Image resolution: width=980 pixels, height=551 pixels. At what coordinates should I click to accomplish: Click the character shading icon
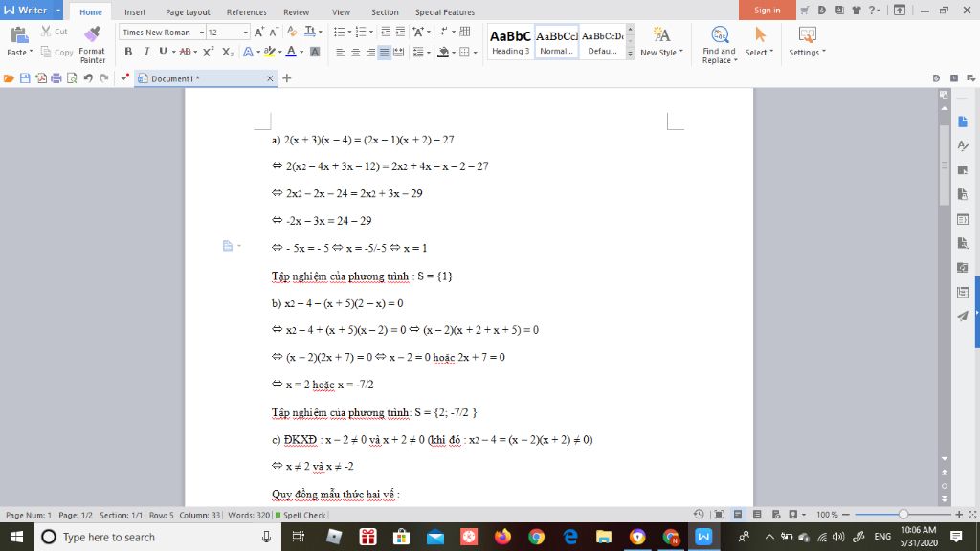point(315,52)
